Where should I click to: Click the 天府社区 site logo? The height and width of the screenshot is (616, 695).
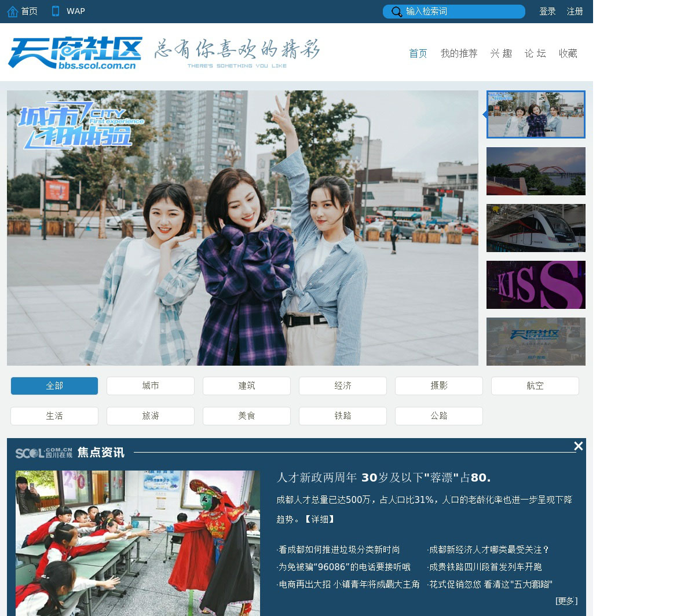tap(75, 53)
